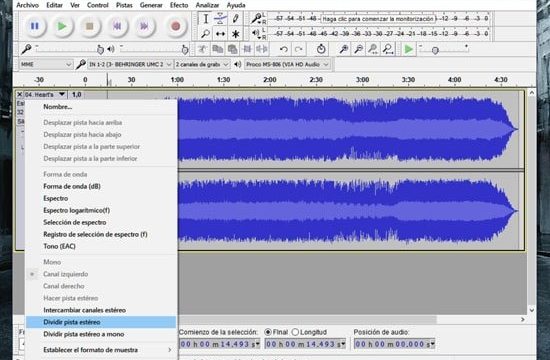The image size is (550, 360).
Task: Close the 04. Heart's track
Action: (19, 94)
